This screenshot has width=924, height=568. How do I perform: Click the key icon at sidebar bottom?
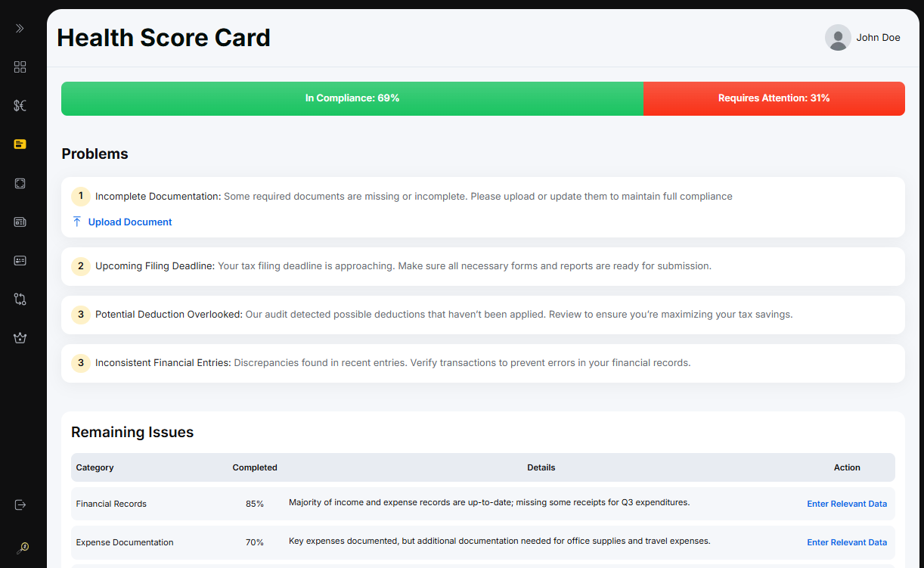(x=22, y=548)
